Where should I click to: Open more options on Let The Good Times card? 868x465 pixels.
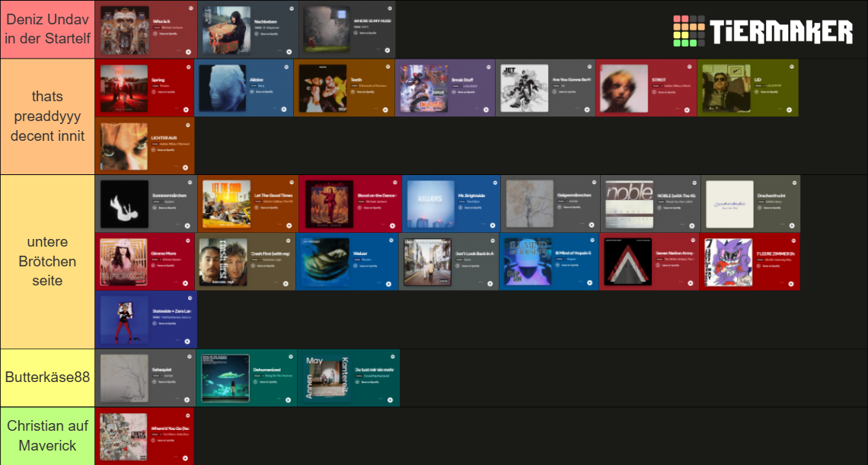[281, 225]
